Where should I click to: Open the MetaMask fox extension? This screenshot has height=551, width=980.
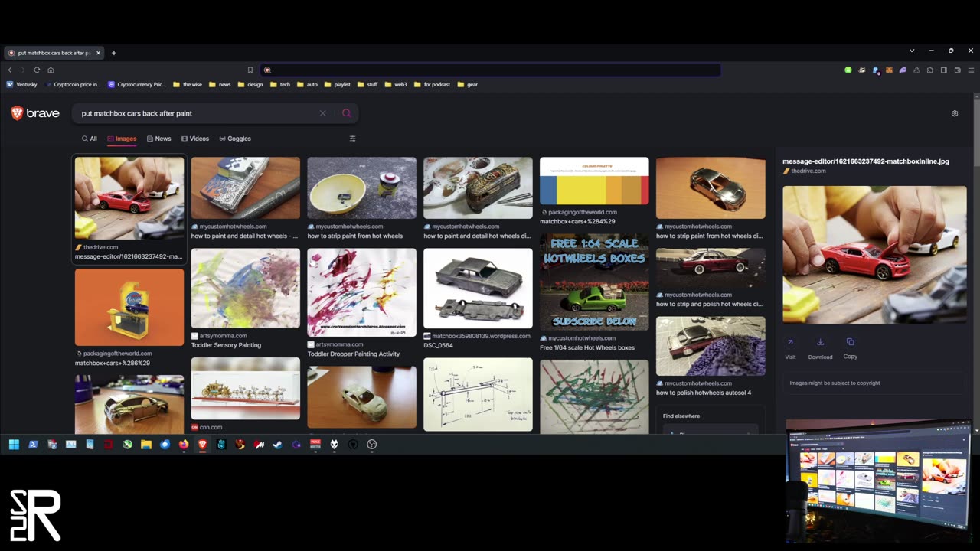click(x=889, y=70)
